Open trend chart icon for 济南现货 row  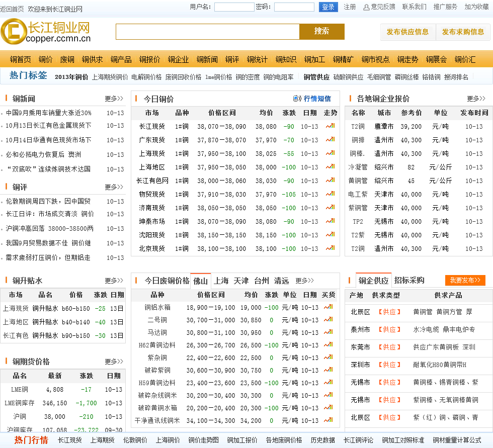pyautogui.click(x=330, y=207)
